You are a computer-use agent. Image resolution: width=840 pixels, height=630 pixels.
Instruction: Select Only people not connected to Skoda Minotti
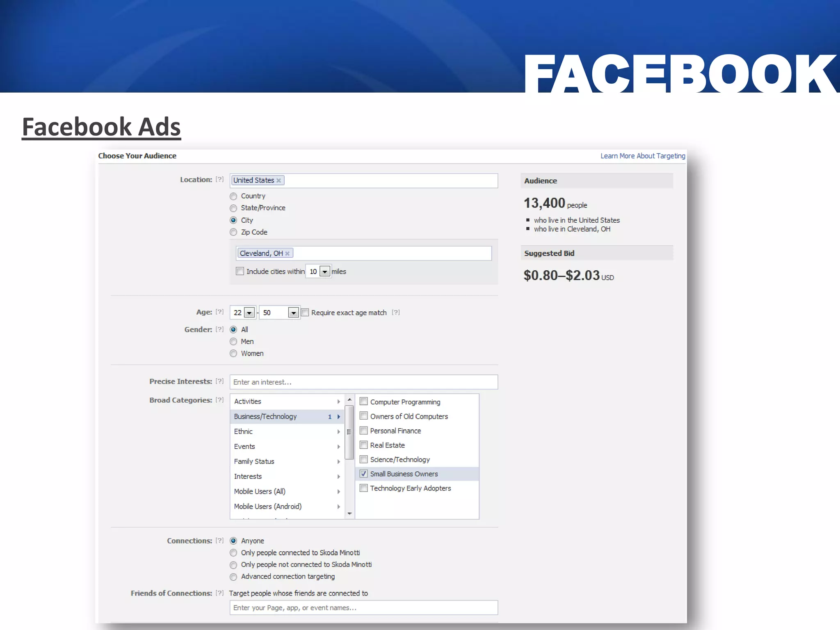click(x=233, y=565)
